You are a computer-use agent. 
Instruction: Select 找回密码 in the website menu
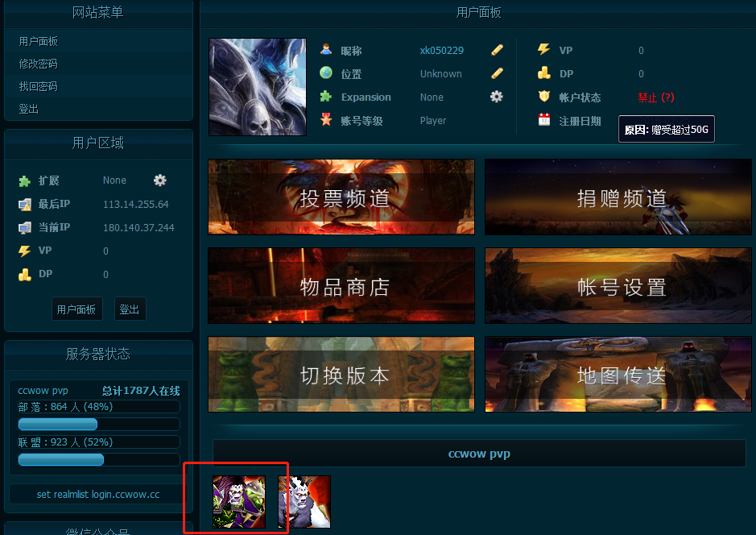click(x=39, y=86)
